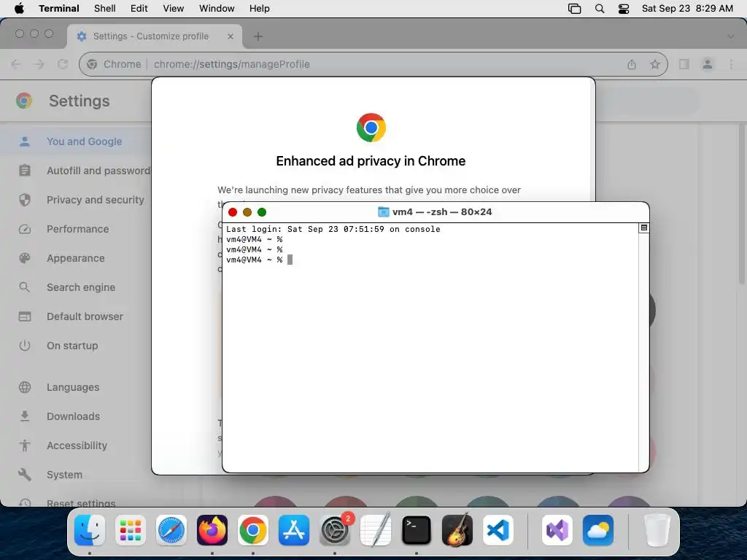Open TextEdit from the Dock

coord(376,530)
